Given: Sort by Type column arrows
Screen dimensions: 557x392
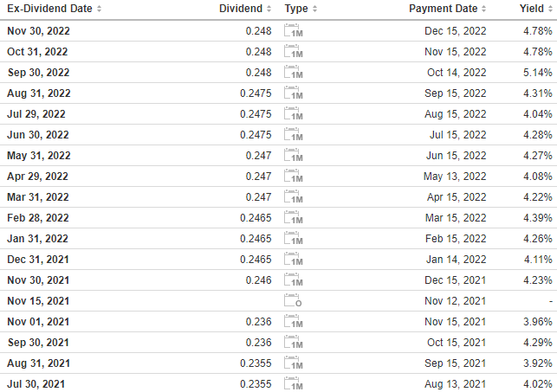Looking at the screenshot, I should pos(314,9).
